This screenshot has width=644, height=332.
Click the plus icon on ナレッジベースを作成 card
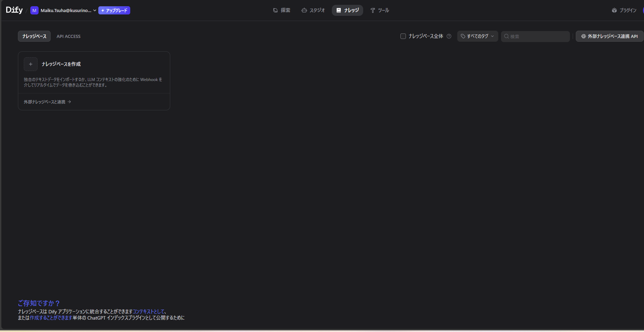[31, 64]
